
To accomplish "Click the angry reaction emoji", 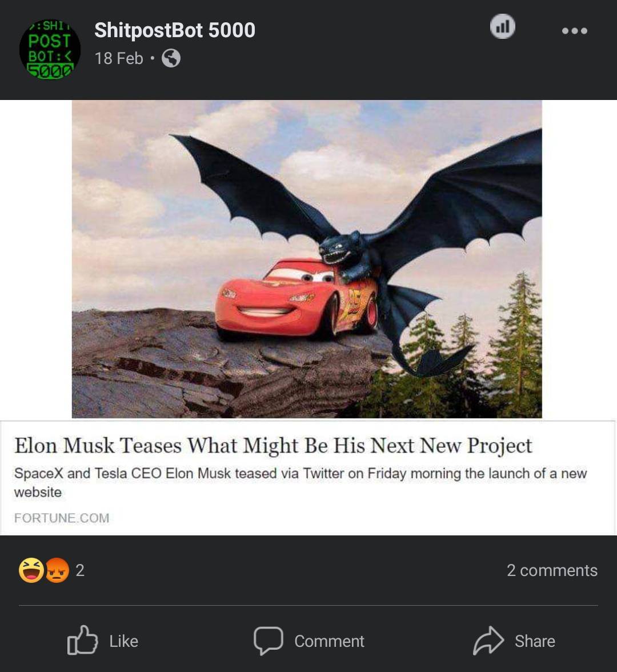I will click(x=57, y=570).
